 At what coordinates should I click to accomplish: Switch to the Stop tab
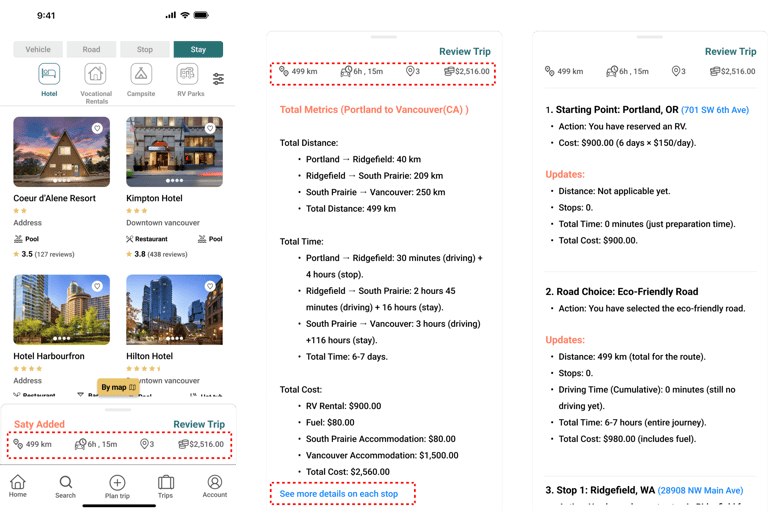pyautogui.click(x=145, y=49)
